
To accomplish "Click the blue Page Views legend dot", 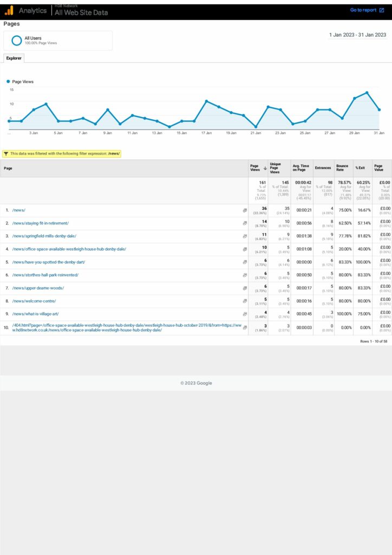I will 8,82.
